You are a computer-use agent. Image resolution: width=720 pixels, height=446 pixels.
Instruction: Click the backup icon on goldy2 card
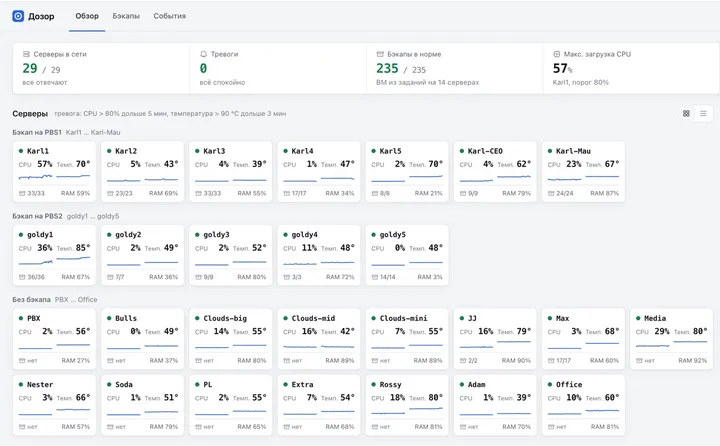(x=110, y=277)
